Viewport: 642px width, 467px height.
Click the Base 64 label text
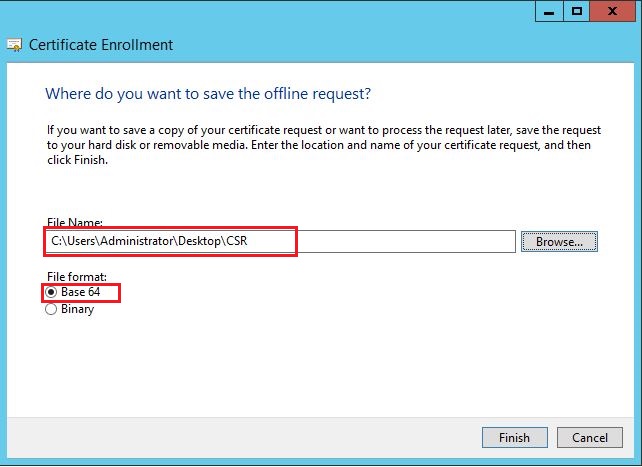[81, 292]
